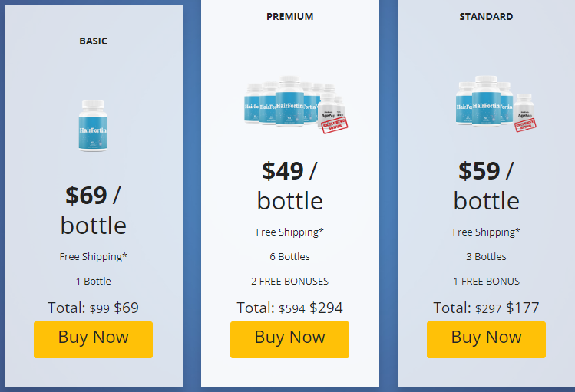Click the STANDARD plan title
This screenshot has height=392, width=575.
click(486, 17)
